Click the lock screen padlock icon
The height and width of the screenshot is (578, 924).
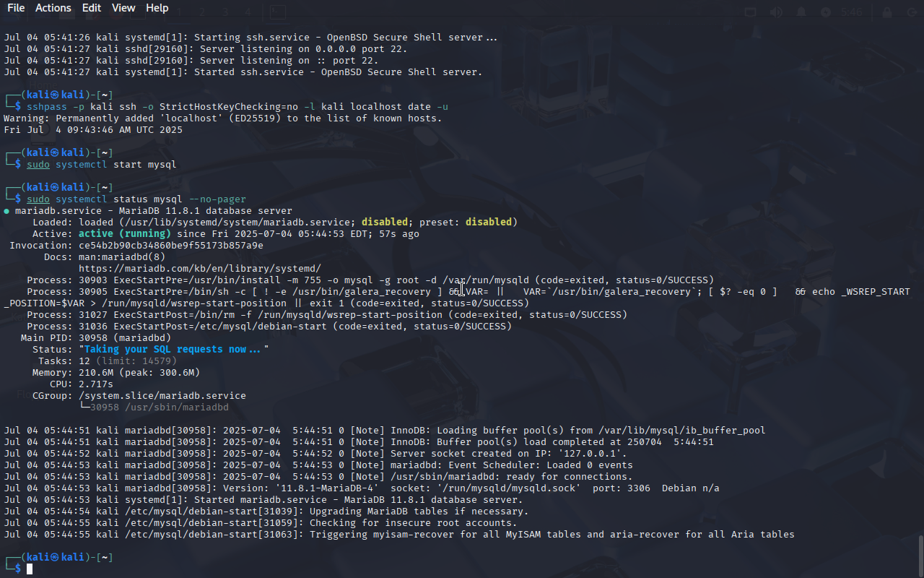click(x=886, y=12)
